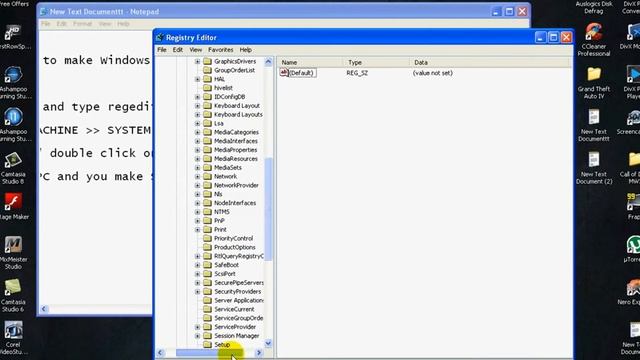Expand the Session Manager key

pos(198,336)
